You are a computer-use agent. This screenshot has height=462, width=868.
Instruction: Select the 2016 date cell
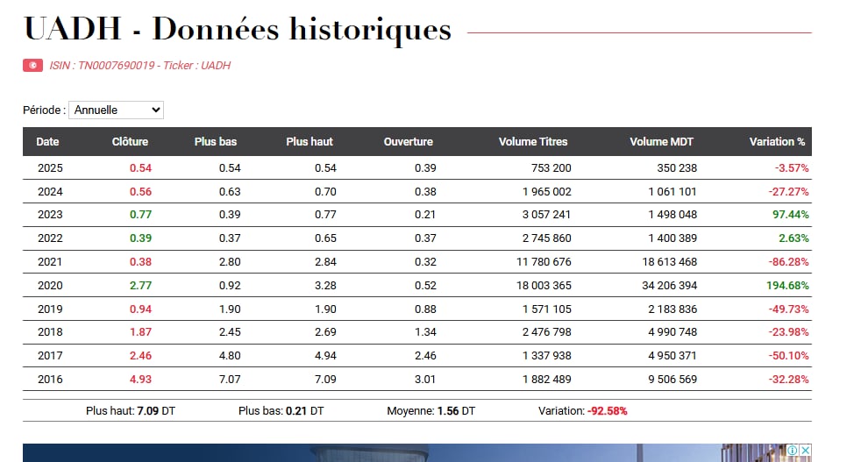[x=50, y=380]
